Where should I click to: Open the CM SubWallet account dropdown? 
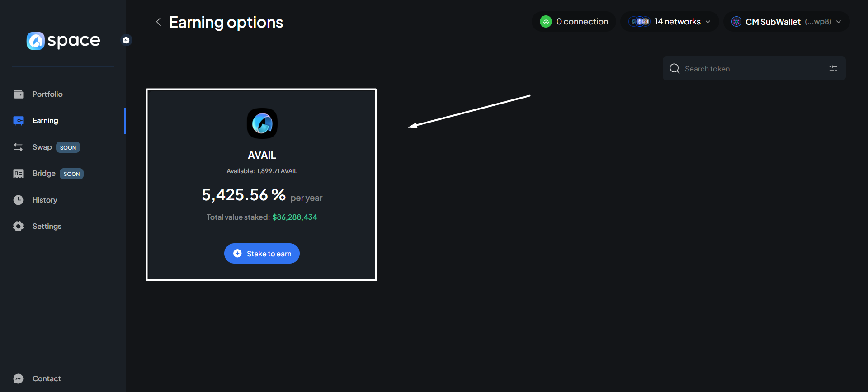pyautogui.click(x=838, y=22)
